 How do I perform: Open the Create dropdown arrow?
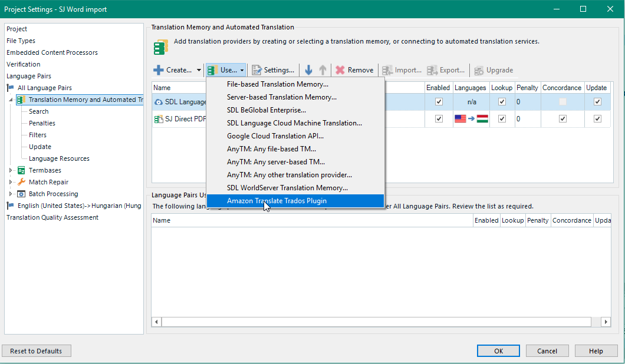(199, 70)
